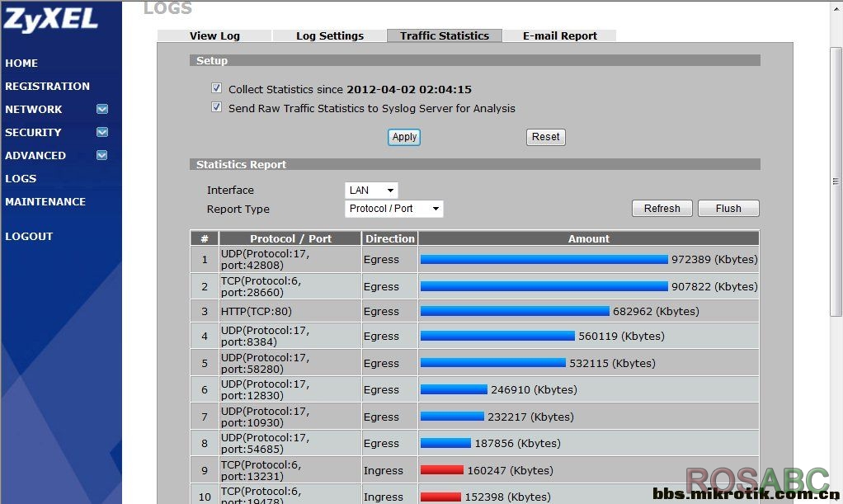The image size is (843, 504).
Task: Click the 187856 (Kbytes) value
Action: (518, 443)
